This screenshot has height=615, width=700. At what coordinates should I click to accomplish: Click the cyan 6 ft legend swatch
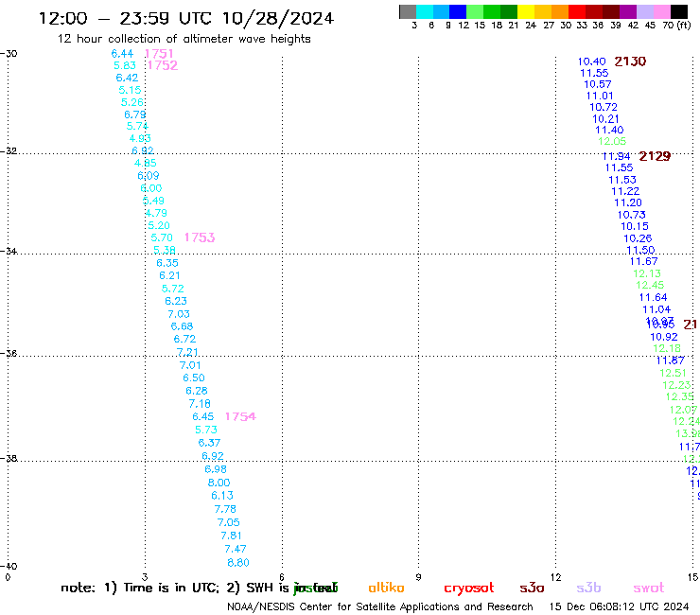[x=425, y=11]
